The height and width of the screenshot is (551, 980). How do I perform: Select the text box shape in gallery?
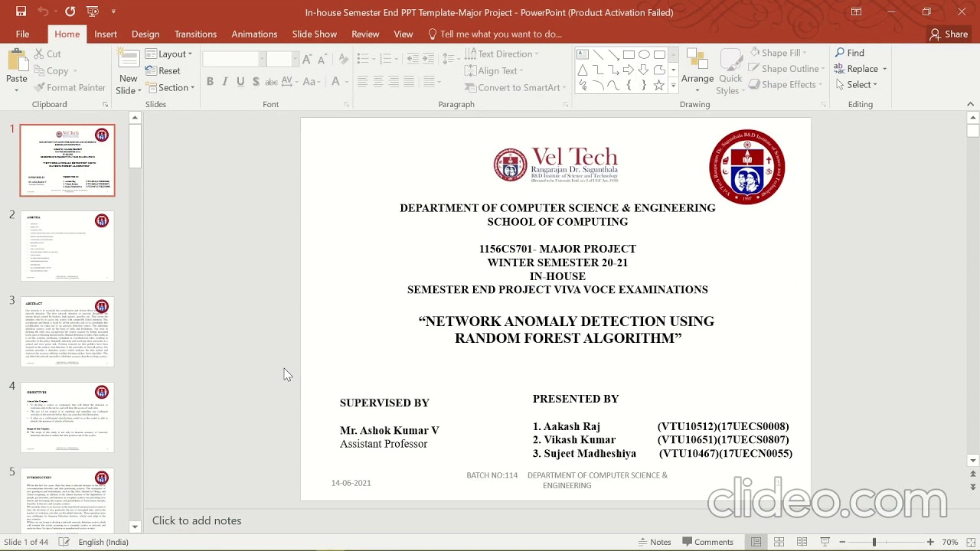583,54
